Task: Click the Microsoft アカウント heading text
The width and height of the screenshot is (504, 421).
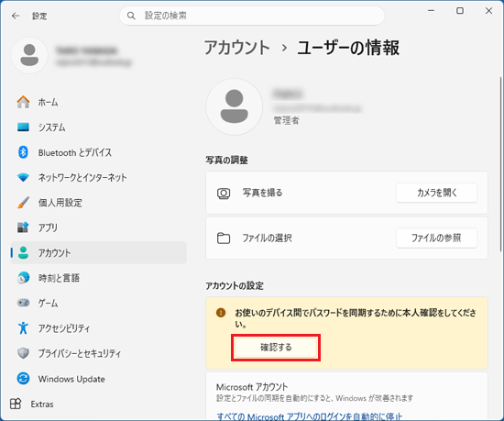Action: (x=252, y=387)
